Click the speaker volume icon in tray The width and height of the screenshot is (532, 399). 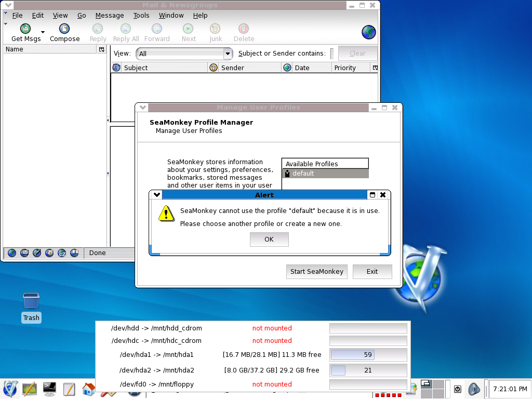(474, 389)
